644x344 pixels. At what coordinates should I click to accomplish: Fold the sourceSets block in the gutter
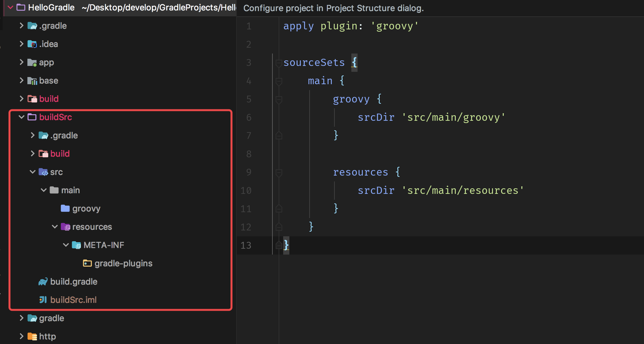(x=279, y=63)
